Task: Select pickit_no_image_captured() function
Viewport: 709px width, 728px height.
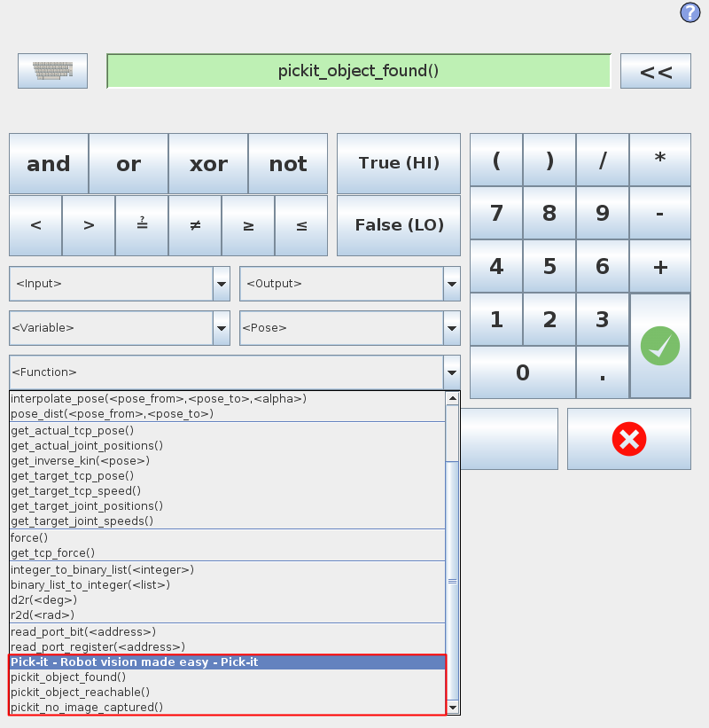Action: point(228,707)
